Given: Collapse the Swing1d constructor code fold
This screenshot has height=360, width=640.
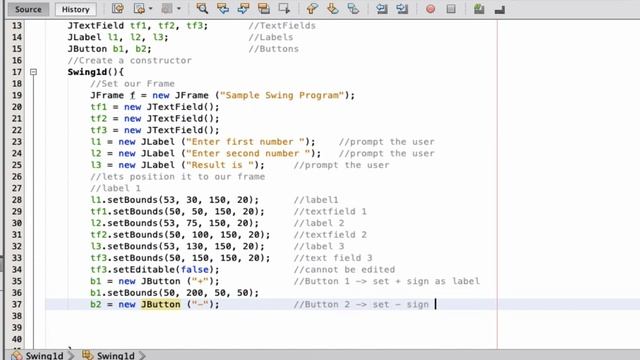Looking at the screenshot, I should (33, 72).
